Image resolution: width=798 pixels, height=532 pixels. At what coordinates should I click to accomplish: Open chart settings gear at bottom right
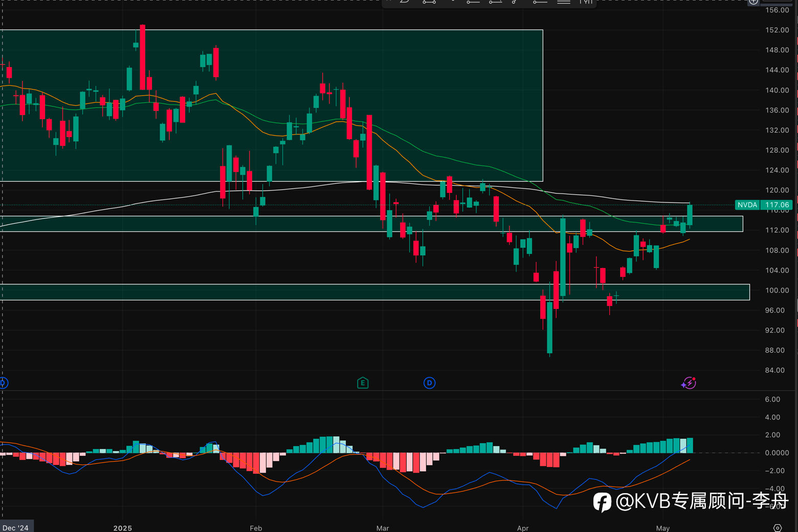click(x=778, y=528)
